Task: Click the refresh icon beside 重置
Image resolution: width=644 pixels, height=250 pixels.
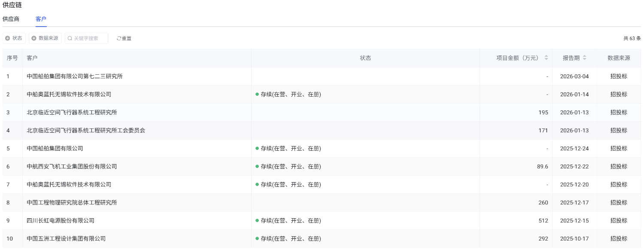Action: tap(119, 38)
